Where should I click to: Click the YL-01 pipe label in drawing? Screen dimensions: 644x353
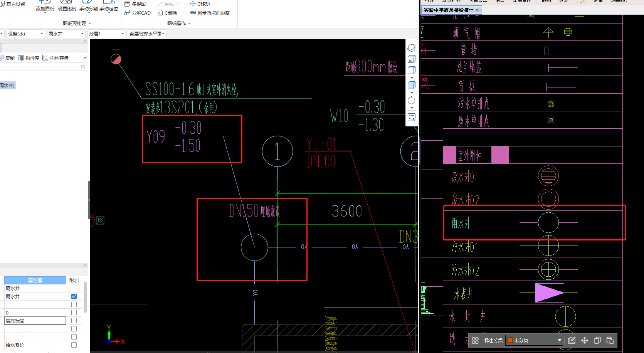coord(321,145)
